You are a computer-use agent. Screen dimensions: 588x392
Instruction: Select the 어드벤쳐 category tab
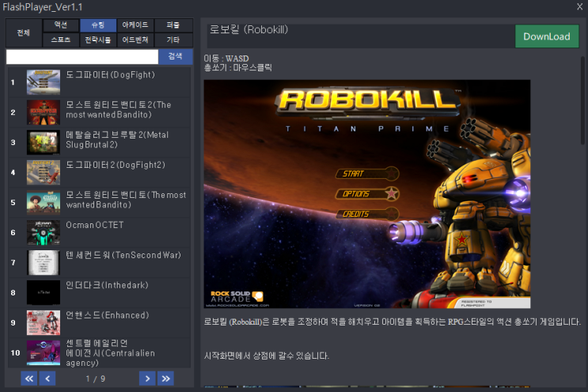(135, 40)
